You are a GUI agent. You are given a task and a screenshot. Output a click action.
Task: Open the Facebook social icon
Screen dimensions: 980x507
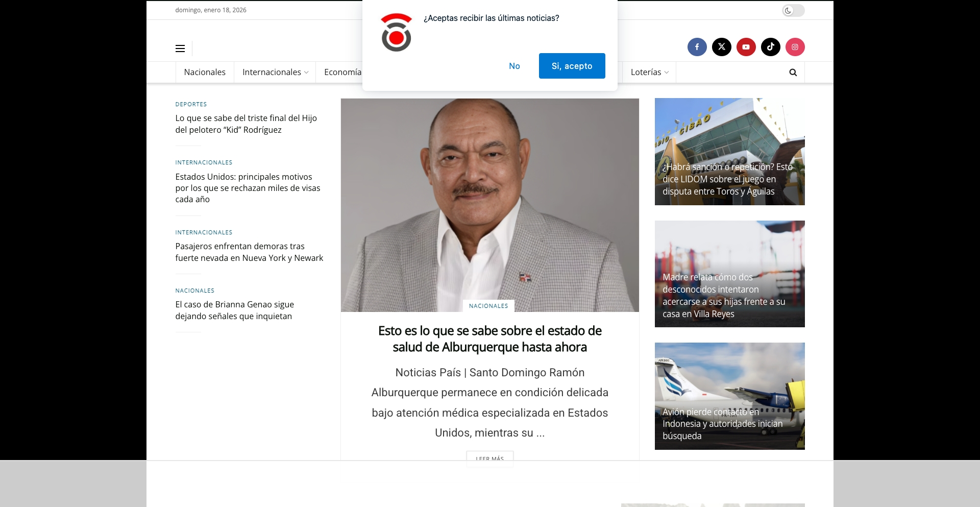click(697, 47)
